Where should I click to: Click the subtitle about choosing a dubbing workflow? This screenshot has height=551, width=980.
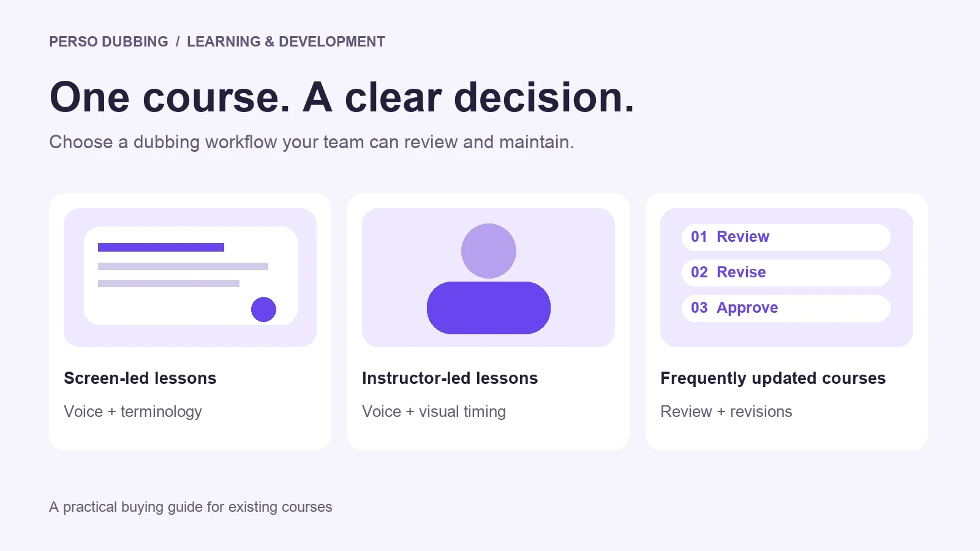point(312,142)
